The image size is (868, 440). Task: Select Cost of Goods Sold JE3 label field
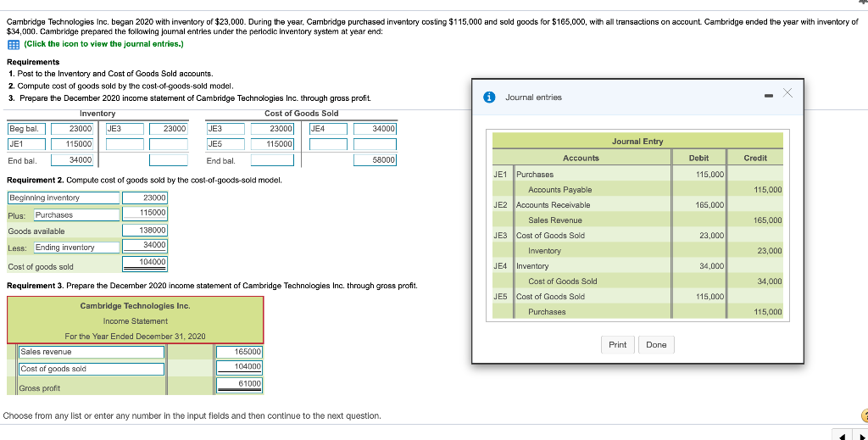click(225, 129)
